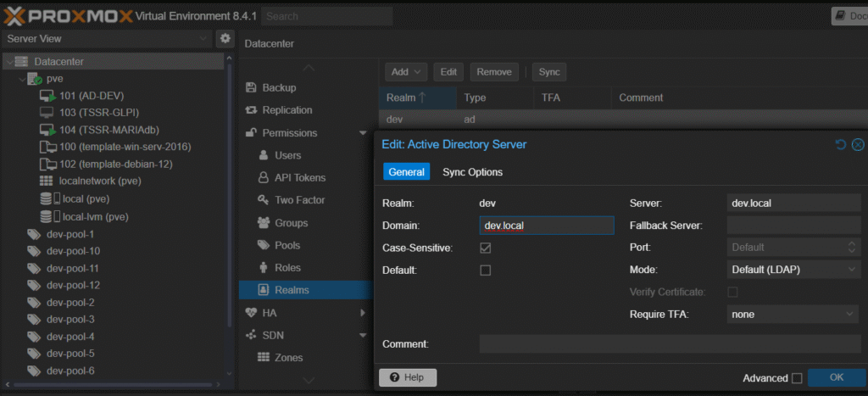868x396 pixels.
Task: Open the Realms menu item
Action: click(292, 290)
